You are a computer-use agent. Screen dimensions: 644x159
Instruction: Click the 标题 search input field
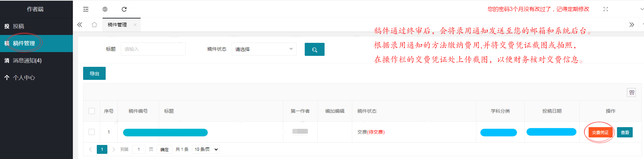coord(153,49)
